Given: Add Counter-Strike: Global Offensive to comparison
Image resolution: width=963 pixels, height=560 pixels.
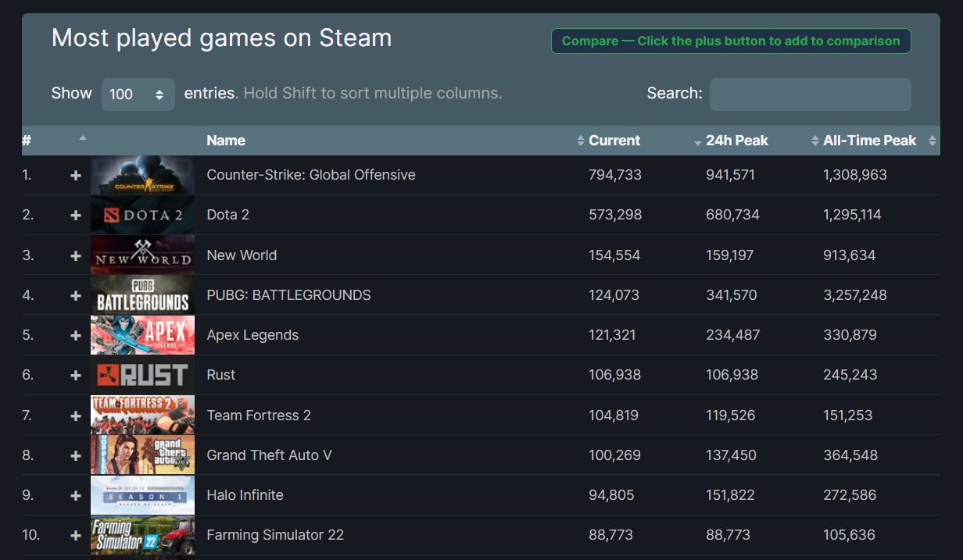Looking at the screenshot, I should [x=76, y=176].
